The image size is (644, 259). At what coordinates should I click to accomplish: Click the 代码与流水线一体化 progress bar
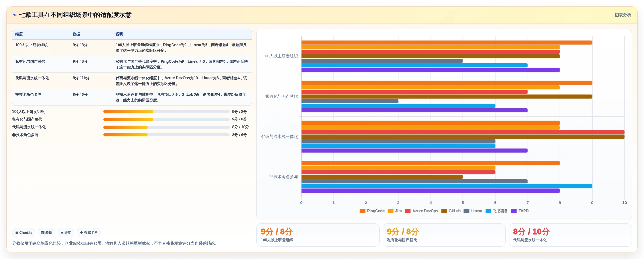coord(166,127)
